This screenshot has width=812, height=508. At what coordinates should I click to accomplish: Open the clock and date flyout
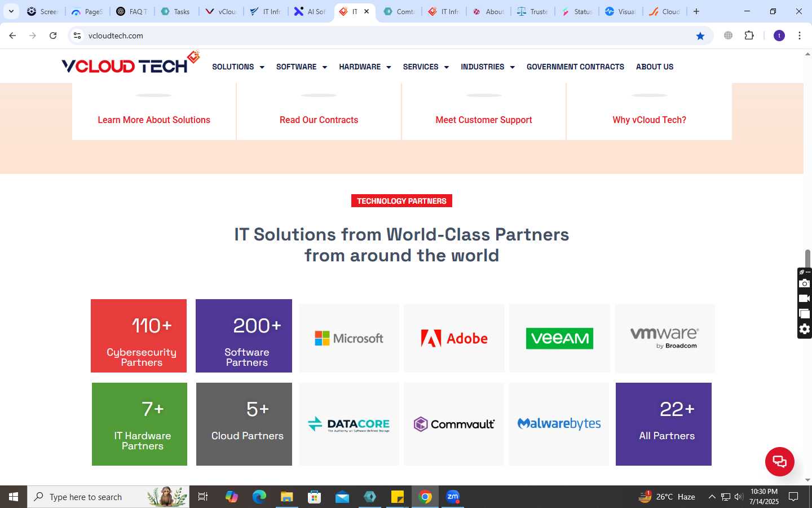coord(764,497)
